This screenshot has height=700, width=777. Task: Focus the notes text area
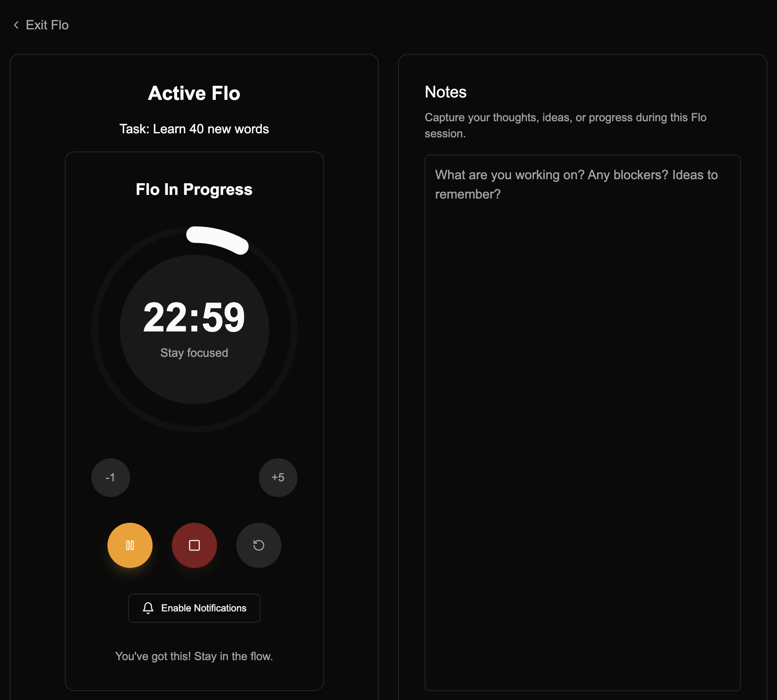[582, 423]
